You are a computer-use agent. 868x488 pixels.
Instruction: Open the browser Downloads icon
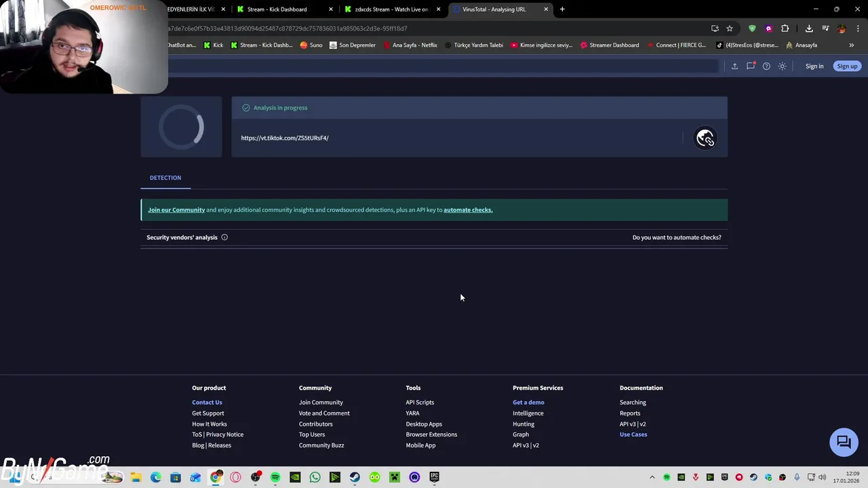pyautogui.click(x=809, y=28)
